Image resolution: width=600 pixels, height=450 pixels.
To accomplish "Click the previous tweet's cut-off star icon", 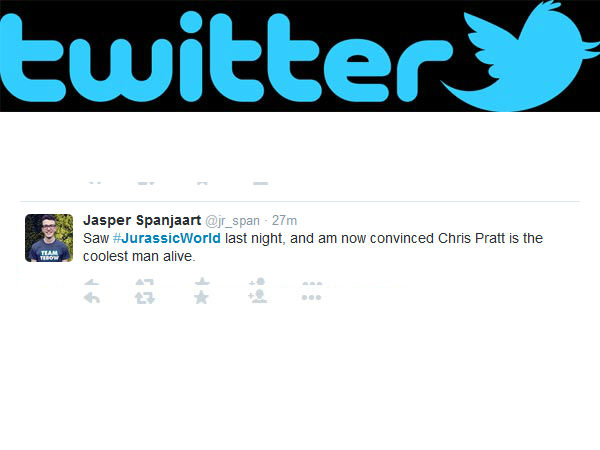I will pyautogui.click(x=202, y=183).
